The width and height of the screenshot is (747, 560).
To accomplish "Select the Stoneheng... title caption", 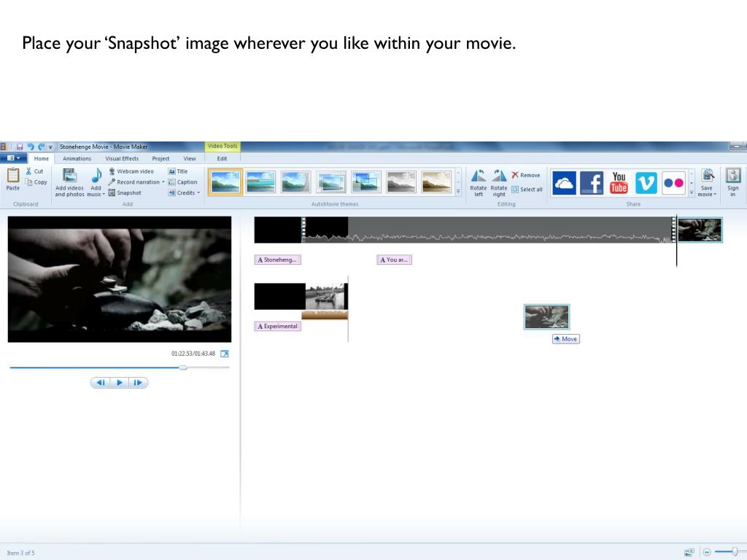I will click(x=278, y=260).
